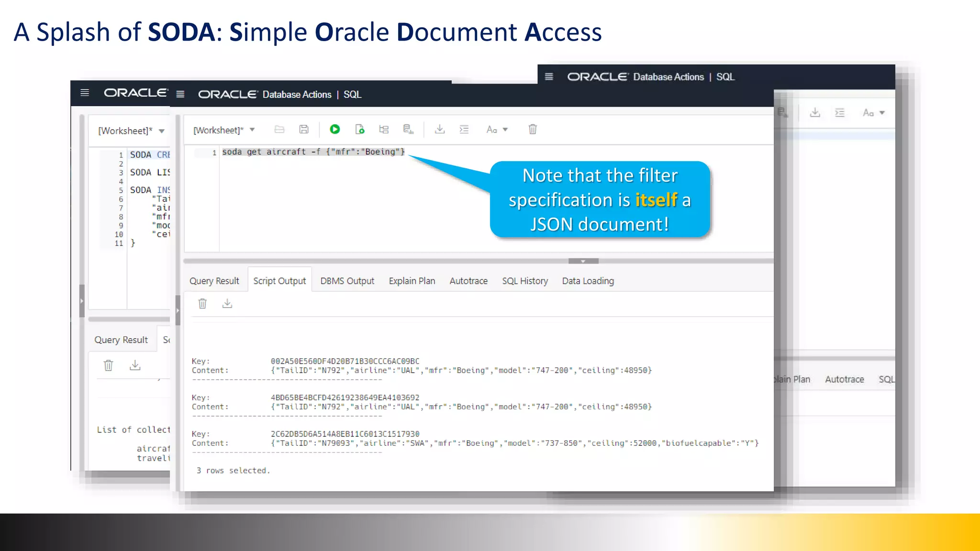Image resolution: width=980 pixels, height=551 pixels.
Task: Switch to the Query Result tab
Action: click(214, 281)
